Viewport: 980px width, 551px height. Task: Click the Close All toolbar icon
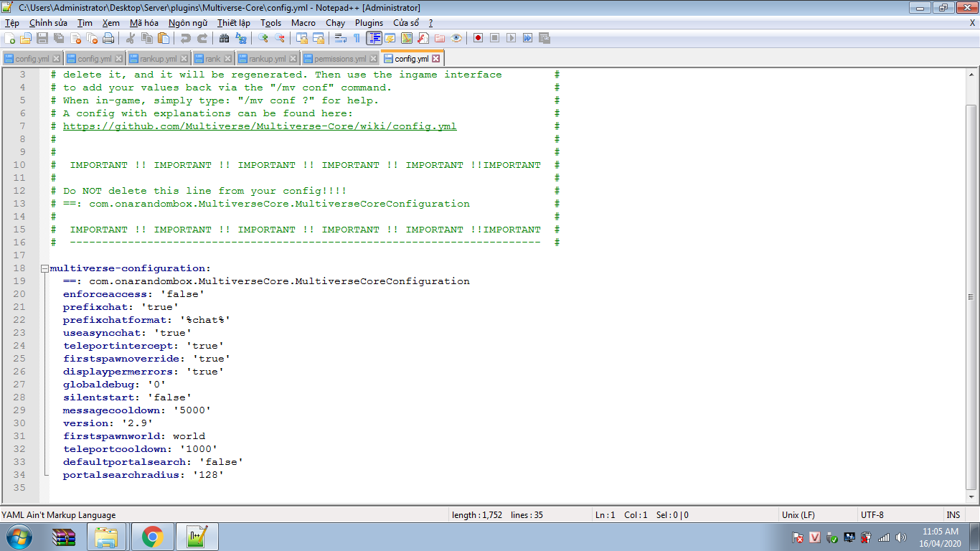coord(92,38)
